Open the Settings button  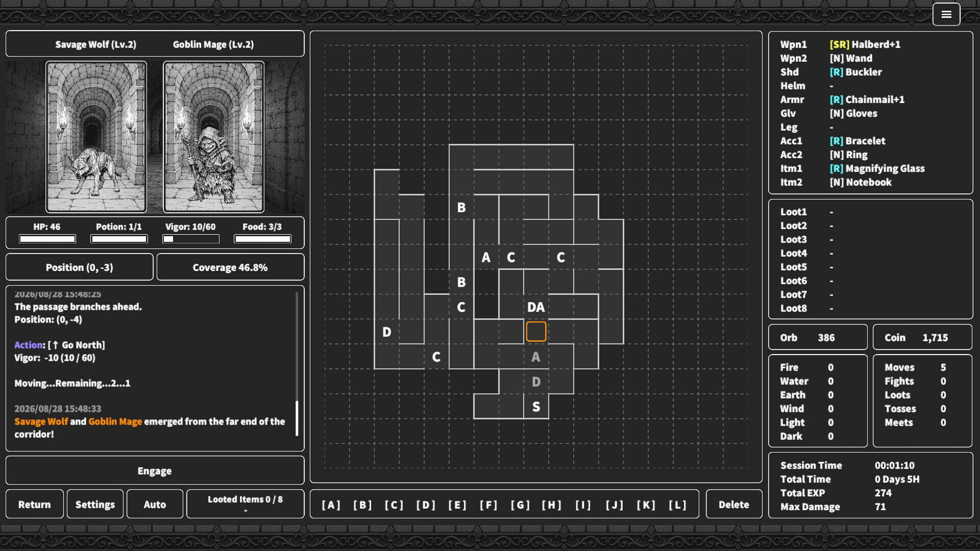(x=95, y=504)
